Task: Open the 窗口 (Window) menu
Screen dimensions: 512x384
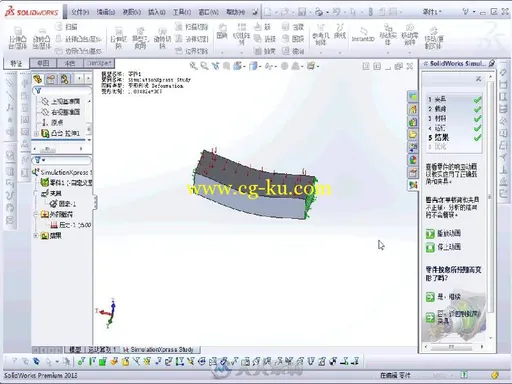Action: [x=208, y=12]
